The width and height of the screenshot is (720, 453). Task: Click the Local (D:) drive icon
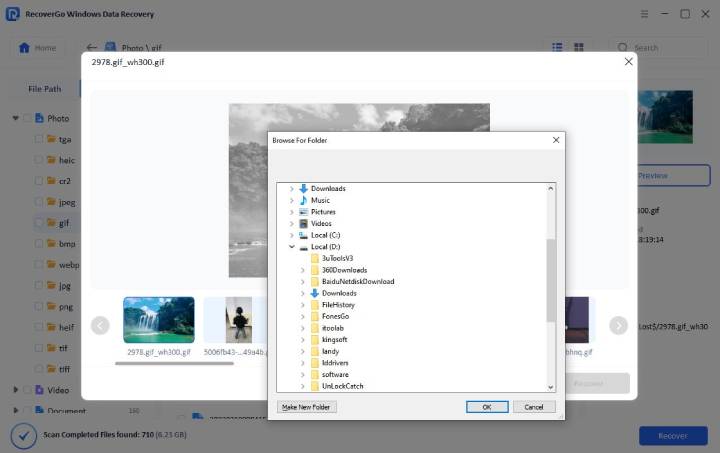(304, 247)
